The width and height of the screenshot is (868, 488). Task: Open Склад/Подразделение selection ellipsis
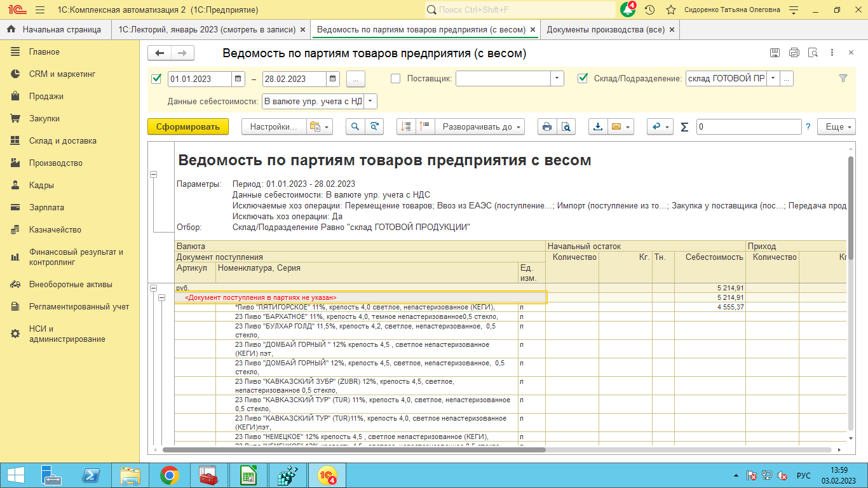click(x=787, y=79)
